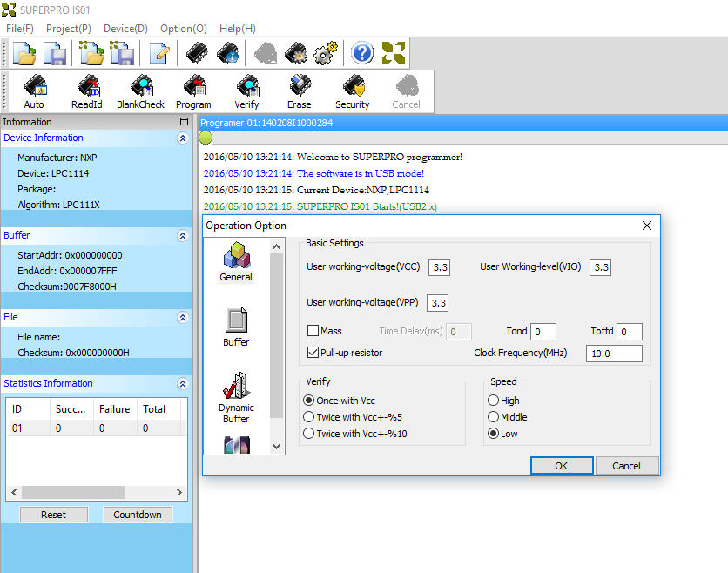Enable the Mass checkbox
Screen dimensions: 728x573
tap(313, 331)
